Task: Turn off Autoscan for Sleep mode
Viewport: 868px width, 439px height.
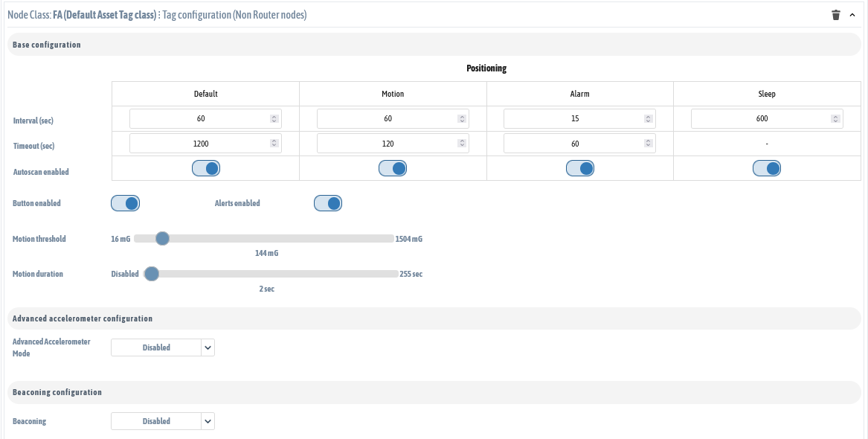Action: click(x=767, y=168)
